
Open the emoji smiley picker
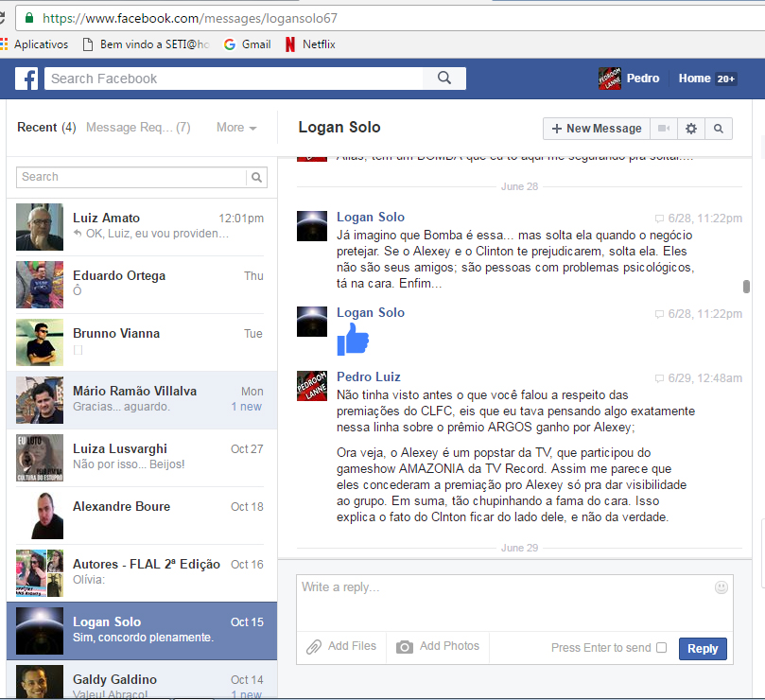(x=722, y=587)
